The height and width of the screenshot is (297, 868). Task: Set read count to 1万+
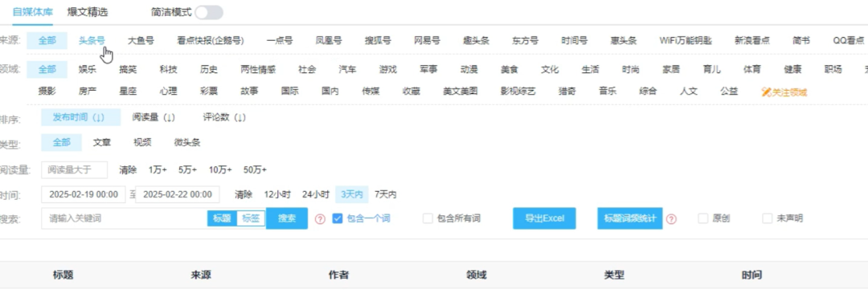pyautogui.click(x=158, y=170)
